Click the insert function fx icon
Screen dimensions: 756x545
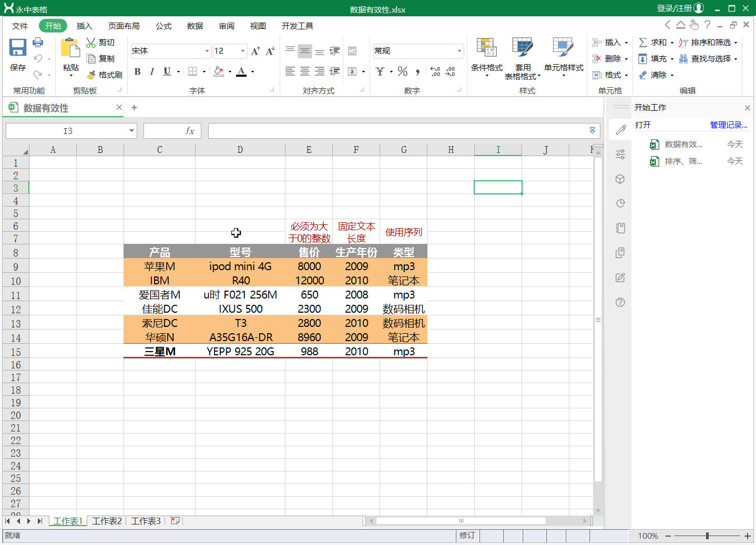pos(190,131)
